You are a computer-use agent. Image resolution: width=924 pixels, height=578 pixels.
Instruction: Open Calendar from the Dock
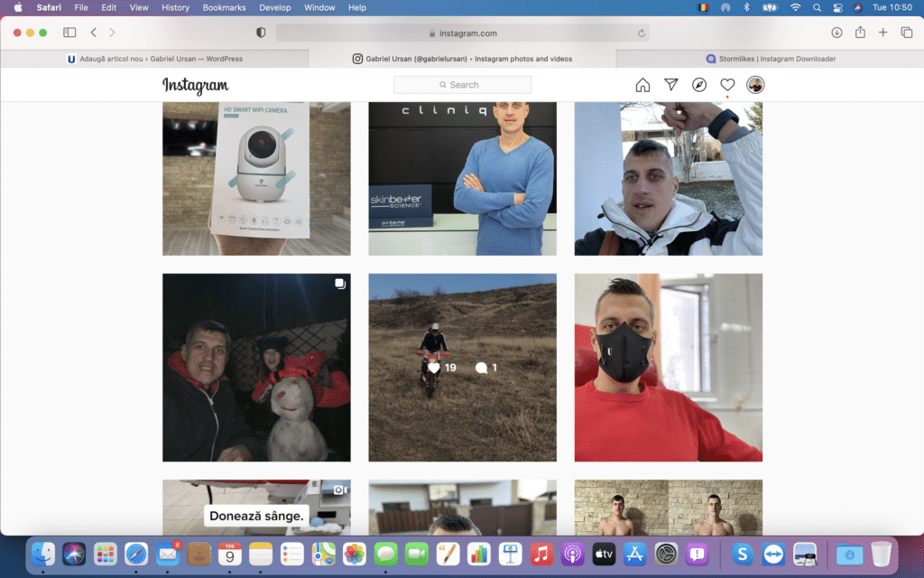tap(230, 555)
